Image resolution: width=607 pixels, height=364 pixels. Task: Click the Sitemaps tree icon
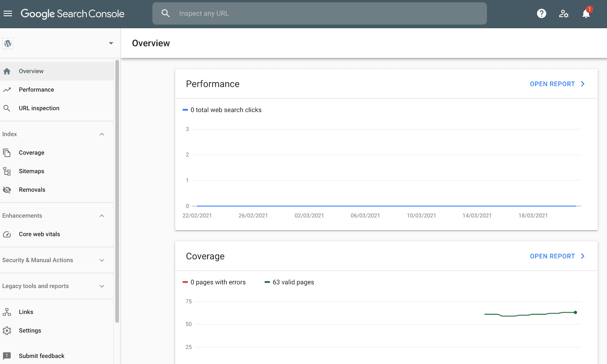coord(7,171)
